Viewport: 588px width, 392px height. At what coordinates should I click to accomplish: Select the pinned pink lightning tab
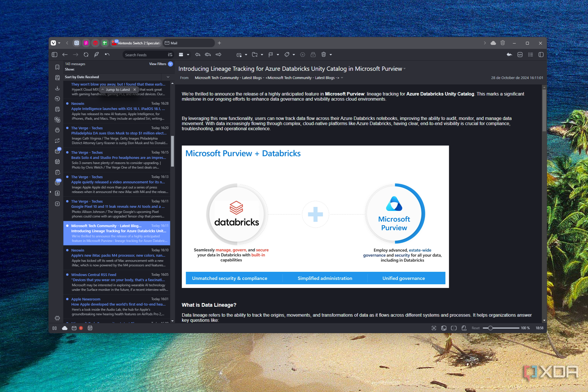click(86, 43)
